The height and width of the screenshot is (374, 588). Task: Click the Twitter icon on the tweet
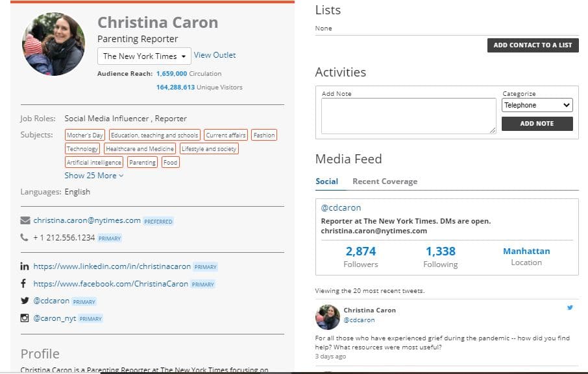(x=570, y=307)
